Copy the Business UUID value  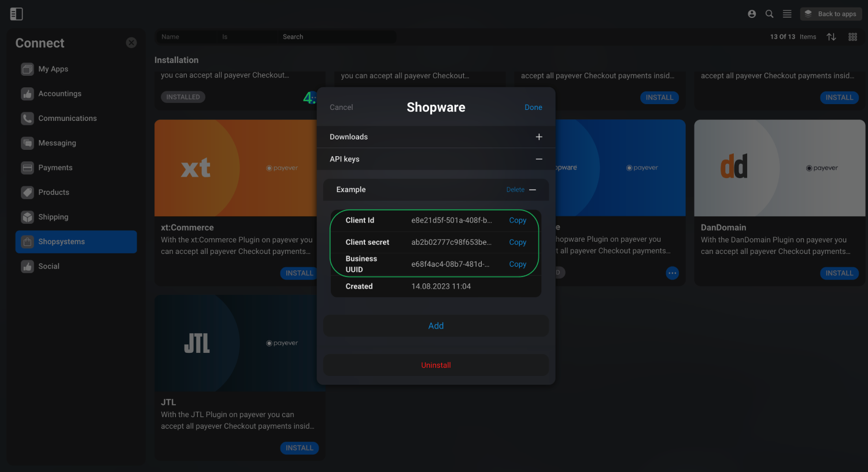coord(518,264)
